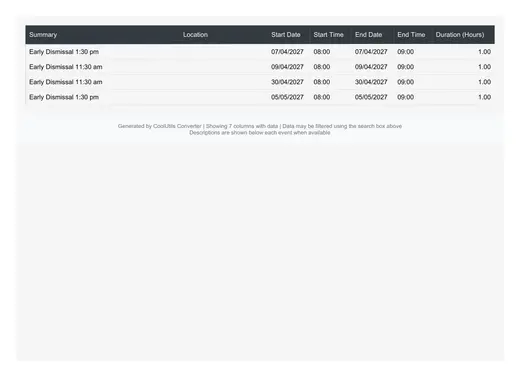Click duration 1.00 in 30/04/2027 row

[x=484, y=82]
